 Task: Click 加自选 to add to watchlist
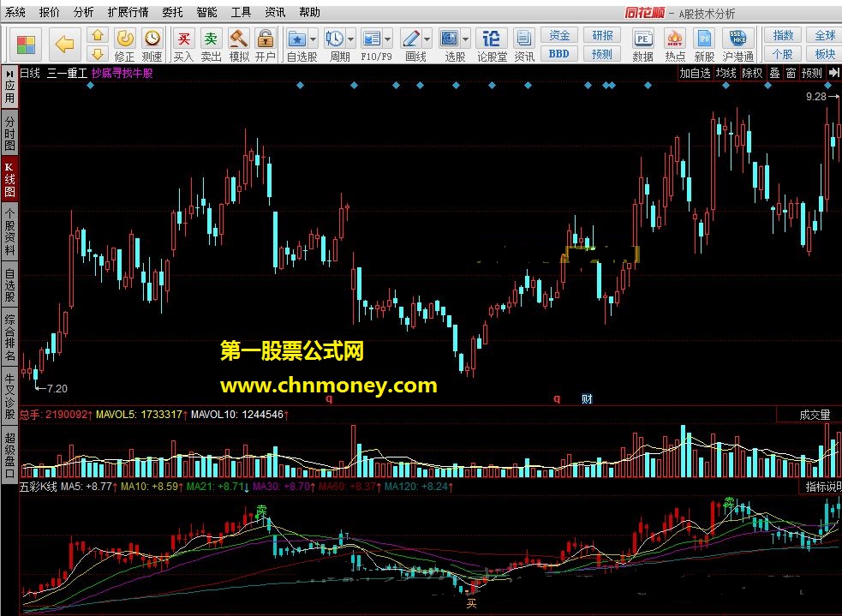coord(695,73)
